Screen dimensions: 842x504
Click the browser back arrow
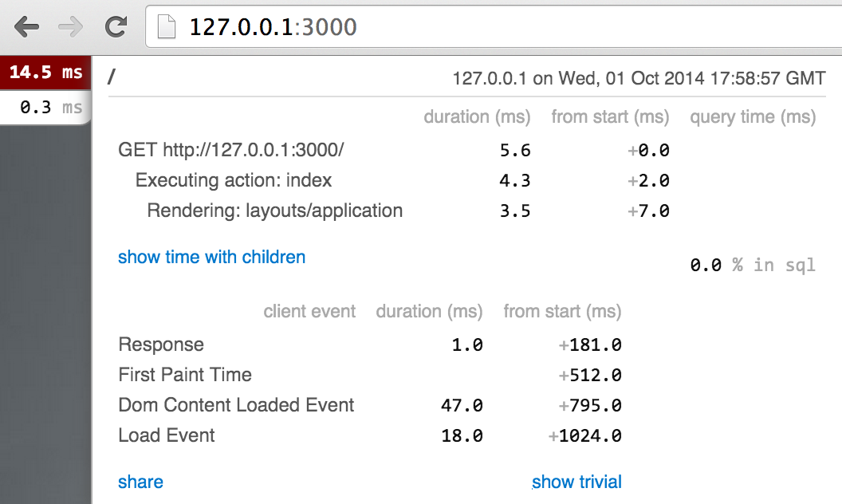26,27
